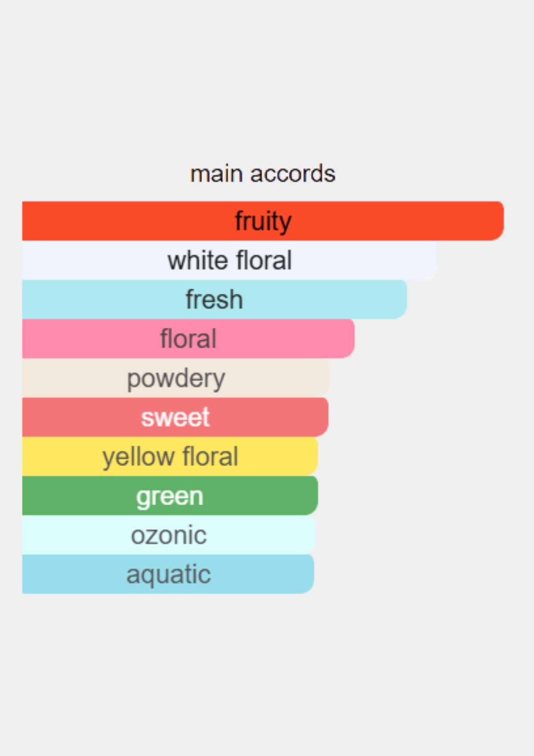Select the white floral accord bar
534x756 pixels.
[x=230, y=260]
